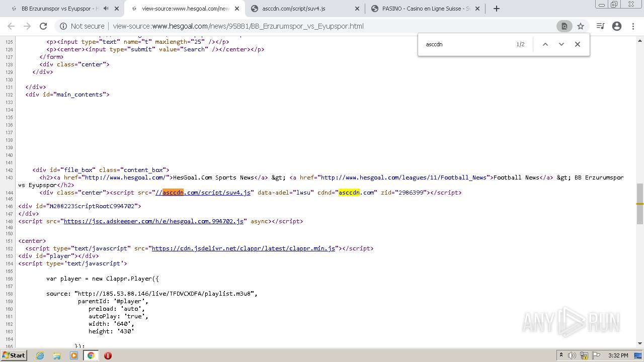644x362 pixels.
Task: Open the red stop-sign taskbar icon
Action: (108, 355)
